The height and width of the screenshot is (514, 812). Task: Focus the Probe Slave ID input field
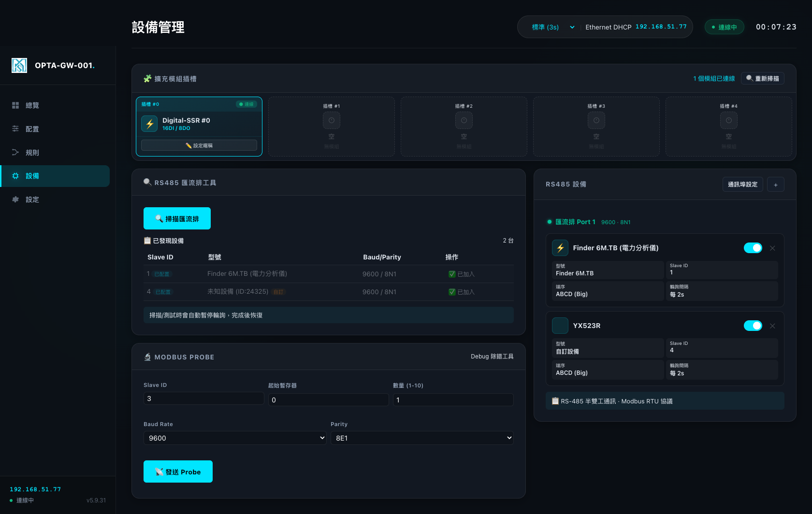click(203, 399)
